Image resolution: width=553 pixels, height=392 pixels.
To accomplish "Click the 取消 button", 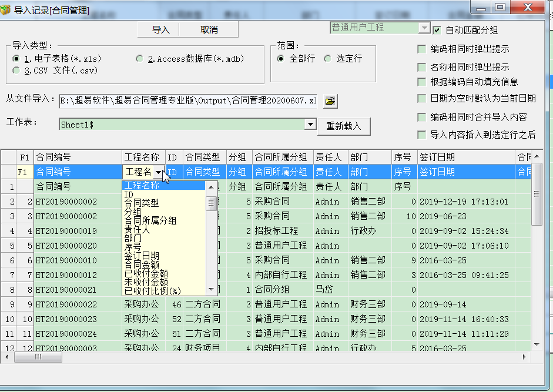I will (x=209, y=29).
